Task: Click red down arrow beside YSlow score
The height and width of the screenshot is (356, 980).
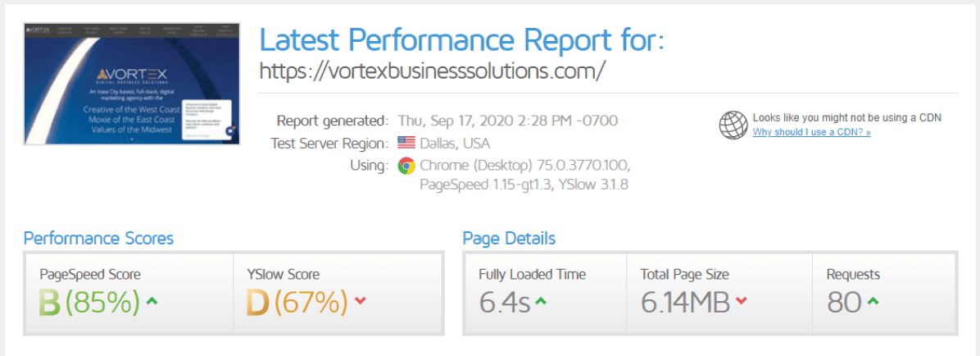Action: click(x=360, y=302)
